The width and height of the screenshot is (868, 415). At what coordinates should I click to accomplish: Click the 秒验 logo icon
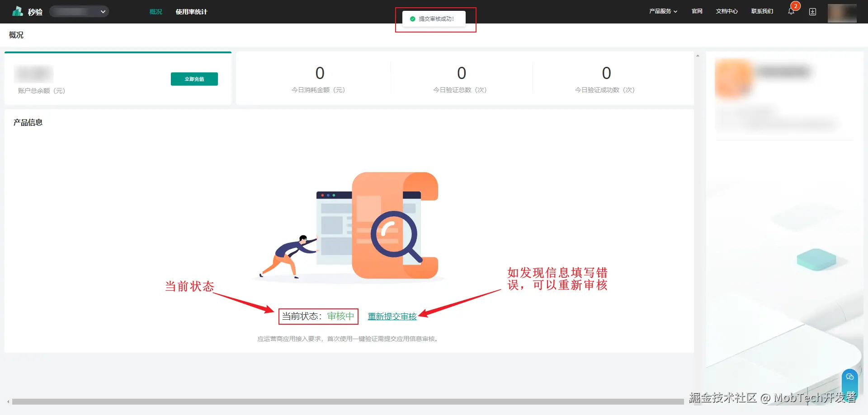coord(18,11)
